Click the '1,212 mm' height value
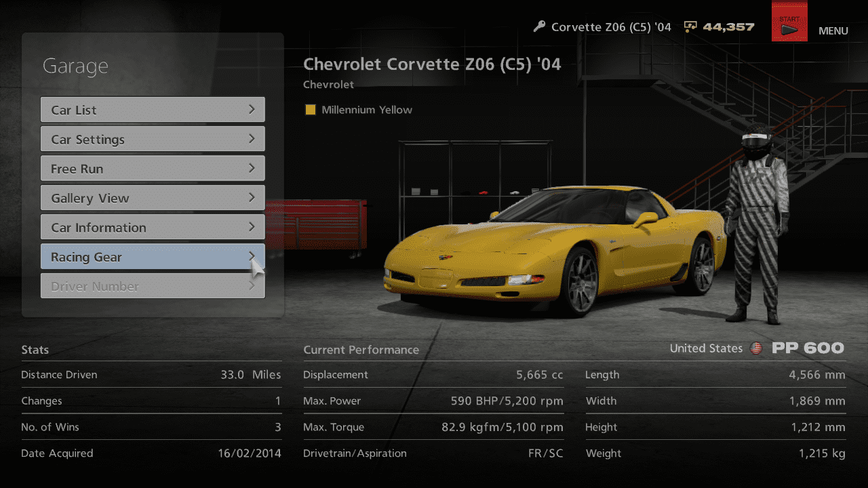Image resolution: width=868 pixels, height=488 pixels. (818, 427)
